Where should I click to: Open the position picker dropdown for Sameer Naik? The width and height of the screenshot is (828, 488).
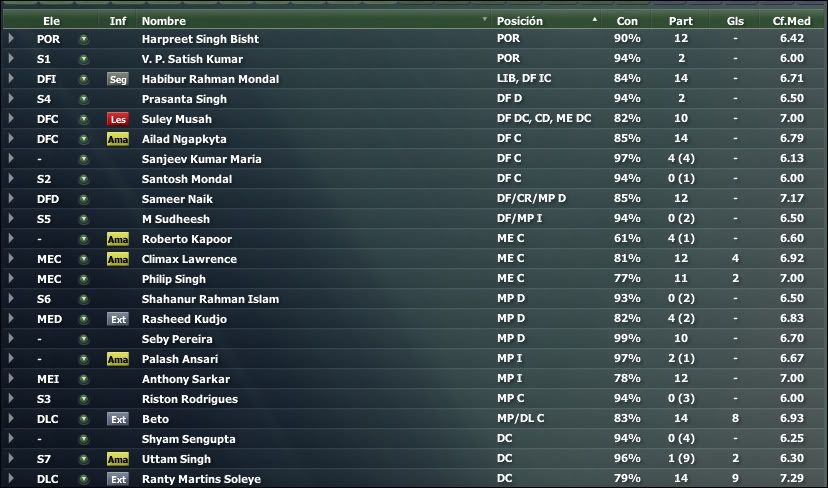pyautogui.click(x=83, y=199)
